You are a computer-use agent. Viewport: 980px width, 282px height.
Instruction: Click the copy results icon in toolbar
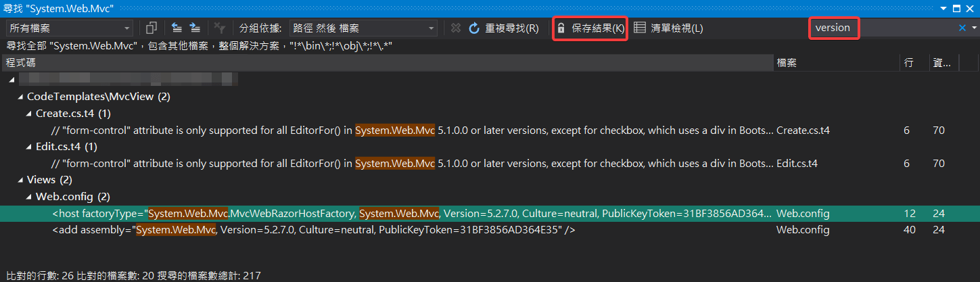pyautogui.click(x=151, y=28)
